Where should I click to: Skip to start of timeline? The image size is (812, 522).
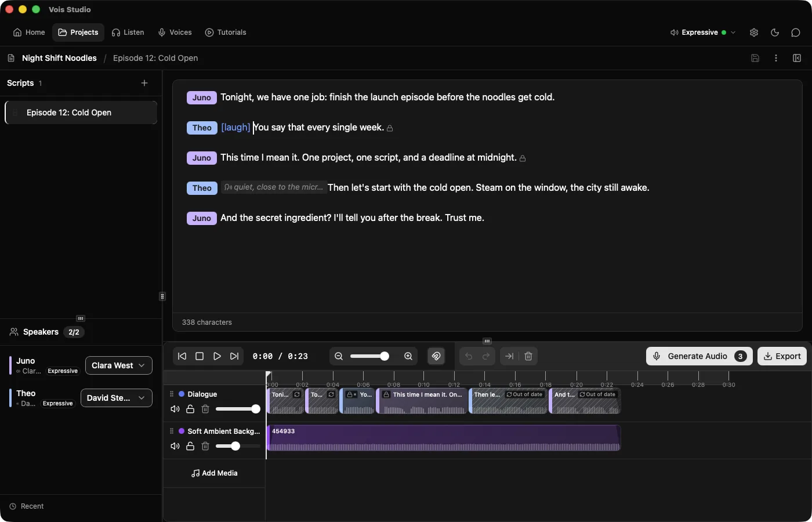tap(182, 356)
